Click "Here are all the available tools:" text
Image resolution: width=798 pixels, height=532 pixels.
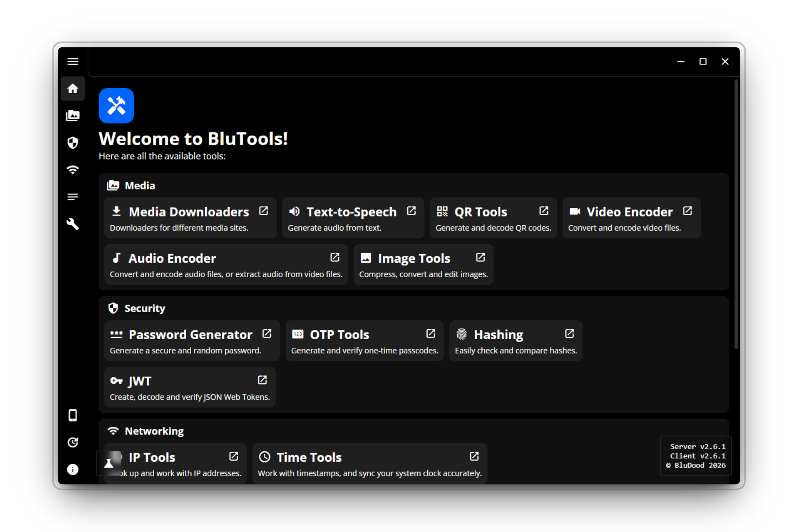pyautogui.click(x=162, y=156)
